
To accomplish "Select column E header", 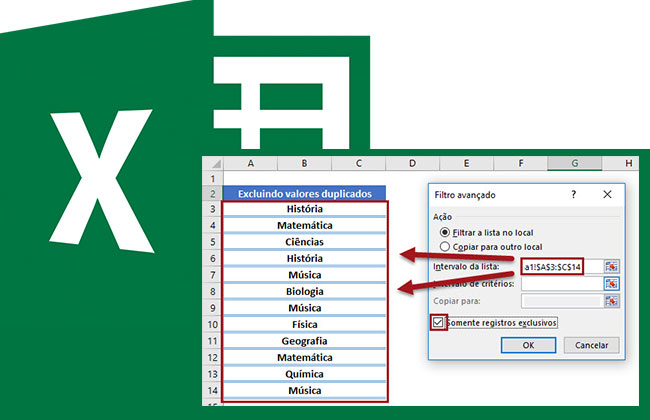I will 466,163.
